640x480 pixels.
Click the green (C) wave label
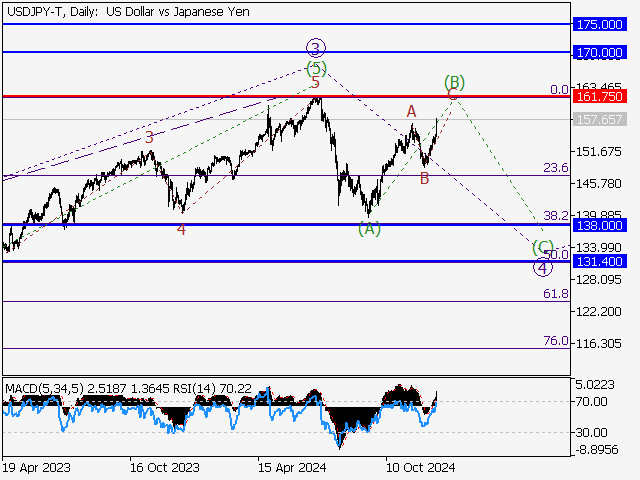[542, 246]
